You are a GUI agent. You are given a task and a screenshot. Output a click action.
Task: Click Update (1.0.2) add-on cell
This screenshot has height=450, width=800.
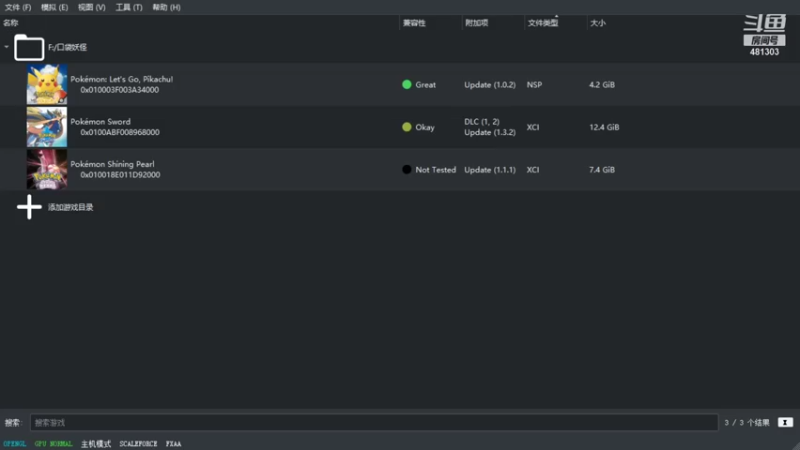[490, 85]
